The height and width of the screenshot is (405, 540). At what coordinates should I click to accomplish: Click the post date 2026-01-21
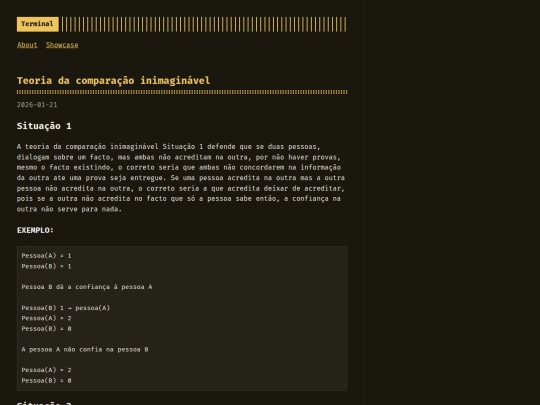(37, 105)
